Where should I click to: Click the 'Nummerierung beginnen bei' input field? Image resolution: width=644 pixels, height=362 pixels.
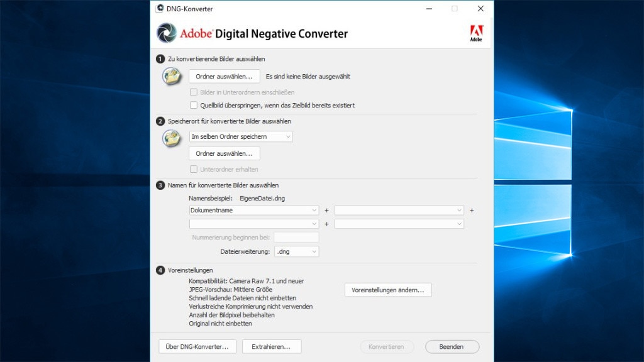(x=297, y=237)
